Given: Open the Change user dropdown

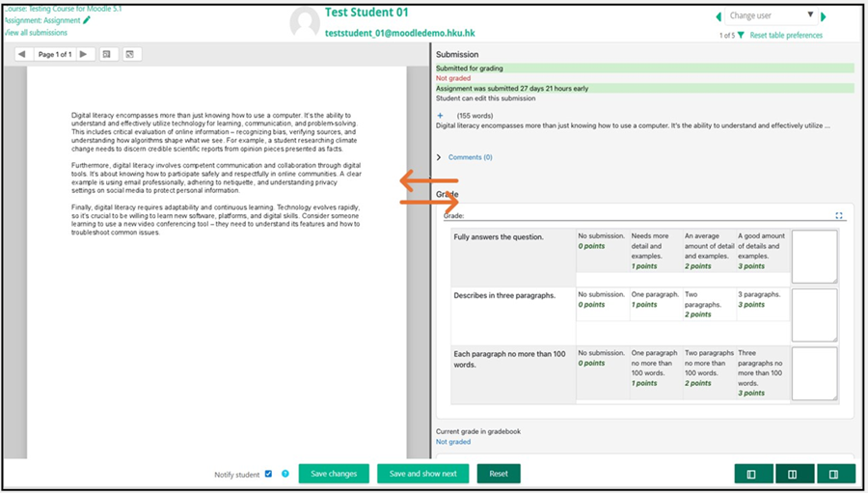Looking at the screenshot, I should tap(772, 16).
